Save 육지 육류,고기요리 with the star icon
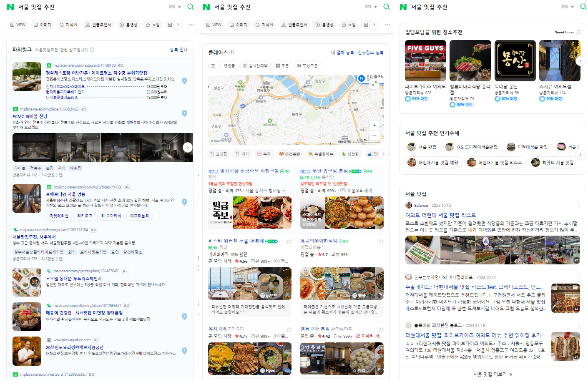The image size is (588, 382). (289, 329)
